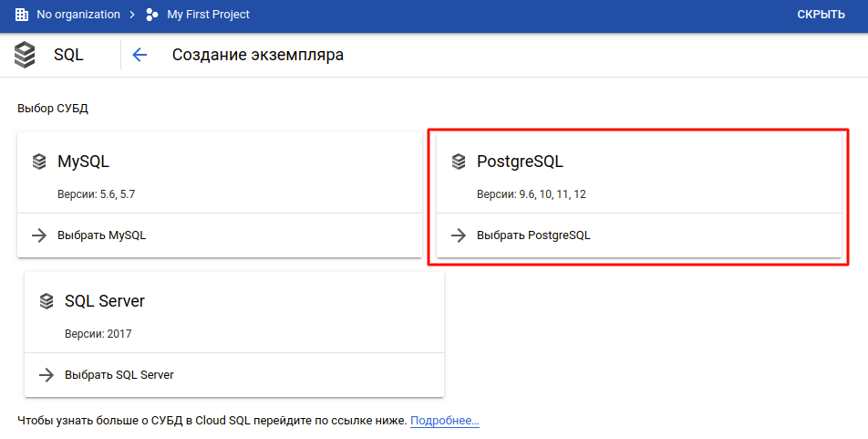Click MySQL versions 5.6, 5.7 text
This screenshot has height=439, width=868.
[x=97, y=194]
